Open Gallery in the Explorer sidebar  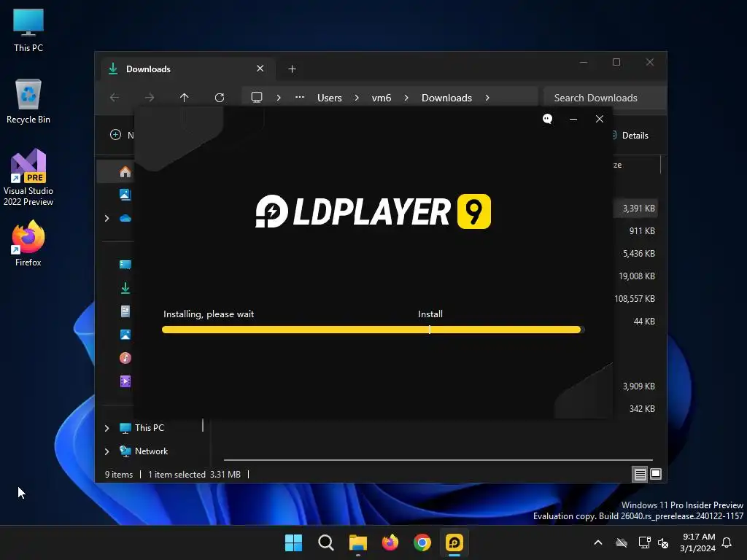[x=125, y=194]
